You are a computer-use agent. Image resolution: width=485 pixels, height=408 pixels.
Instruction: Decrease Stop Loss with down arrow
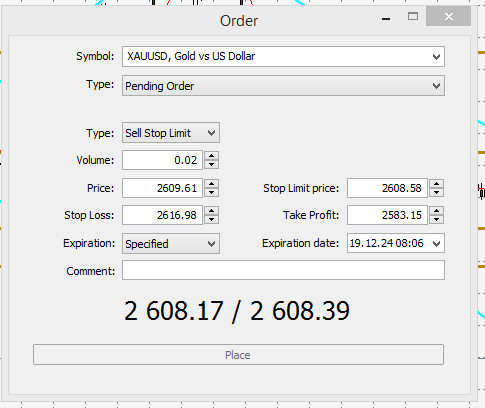coord(211,219)
